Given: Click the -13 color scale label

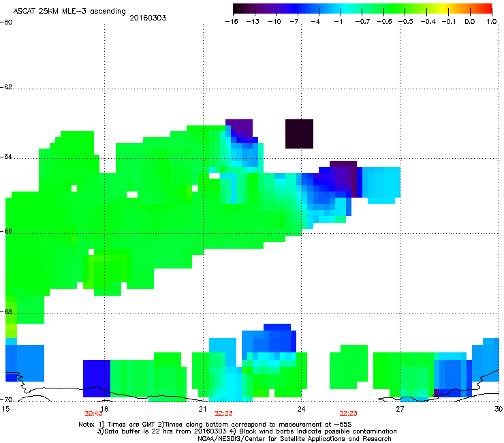Looking at the screenshot, I should pyautogui.click(x=253, y=22).
